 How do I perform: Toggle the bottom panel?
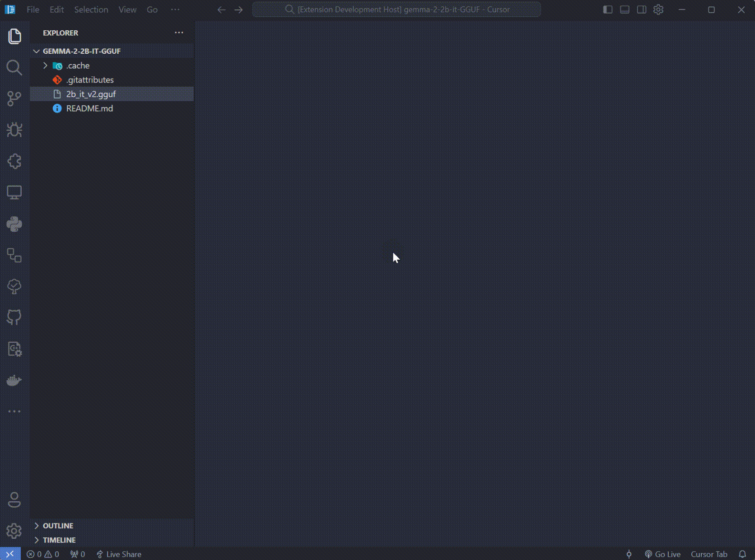tap(625, 9)
